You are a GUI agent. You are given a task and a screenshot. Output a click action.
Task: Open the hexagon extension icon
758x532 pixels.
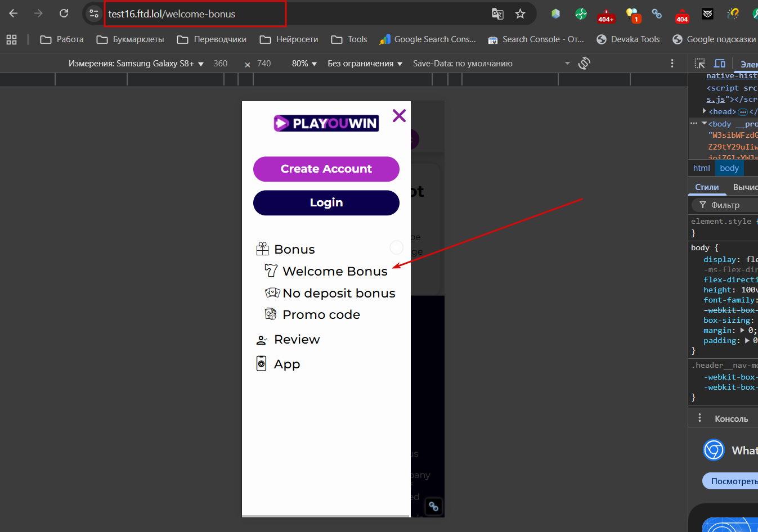[x=555, y=13]
